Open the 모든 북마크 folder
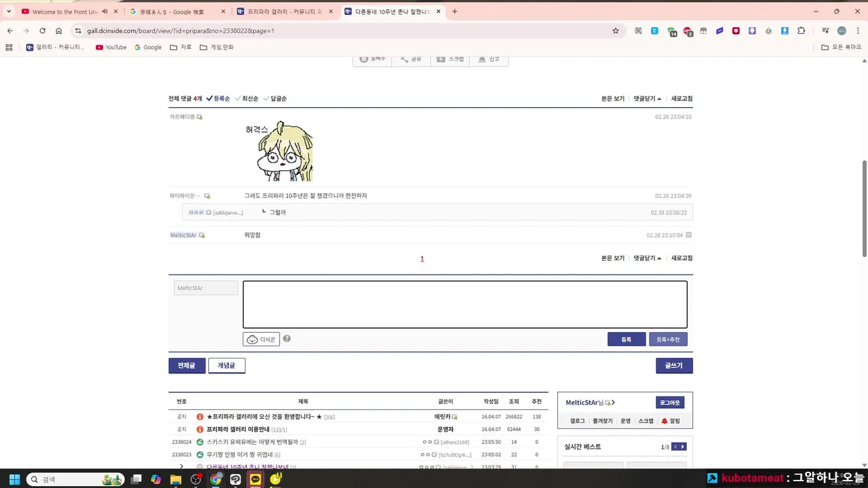868x488 pixels. point(841,47)
